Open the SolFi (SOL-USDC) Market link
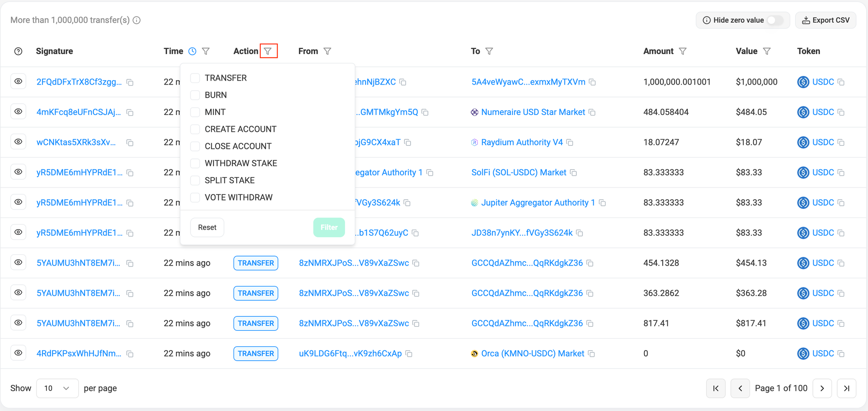This screenshot has height=411, width=868. 519,173
